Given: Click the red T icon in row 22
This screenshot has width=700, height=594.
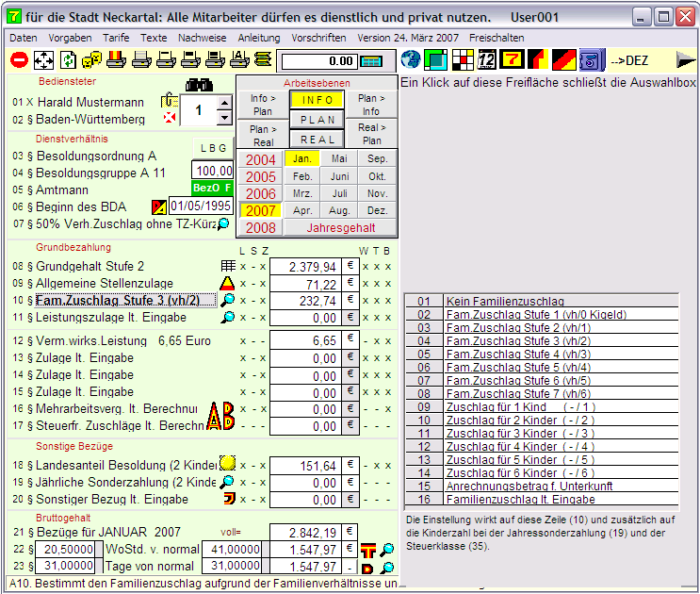Looking at the screenshot, I should coord(368,551).
